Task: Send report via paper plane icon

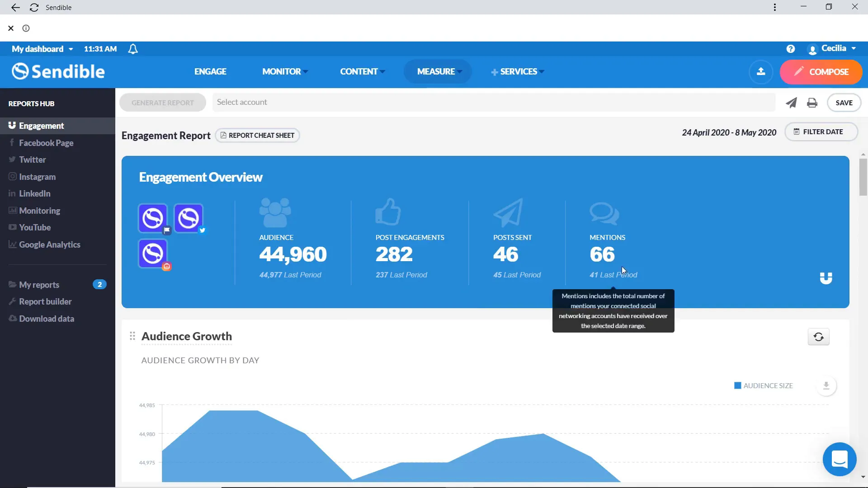Action: 791,103
